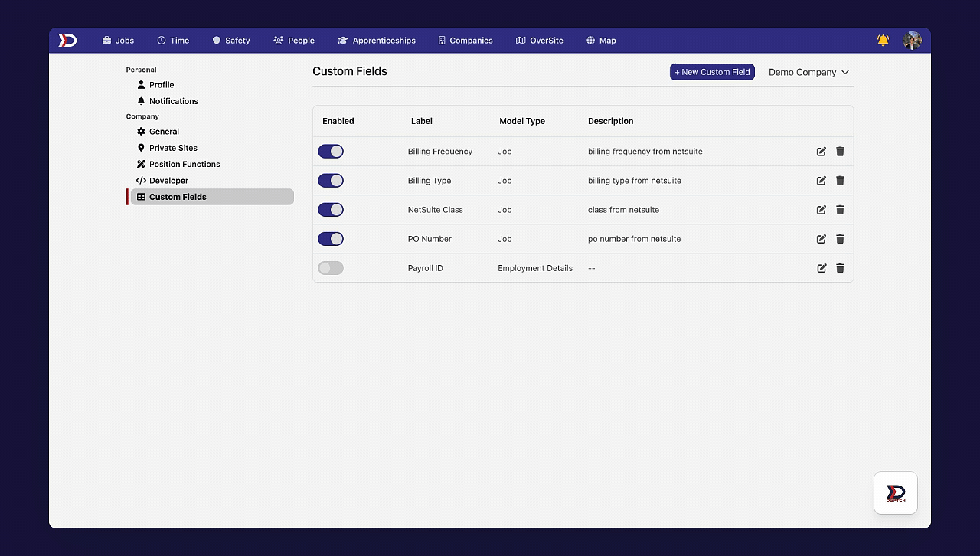Click 'billing type from netsuite' description

pyautogui.click(x=635, y=181)
